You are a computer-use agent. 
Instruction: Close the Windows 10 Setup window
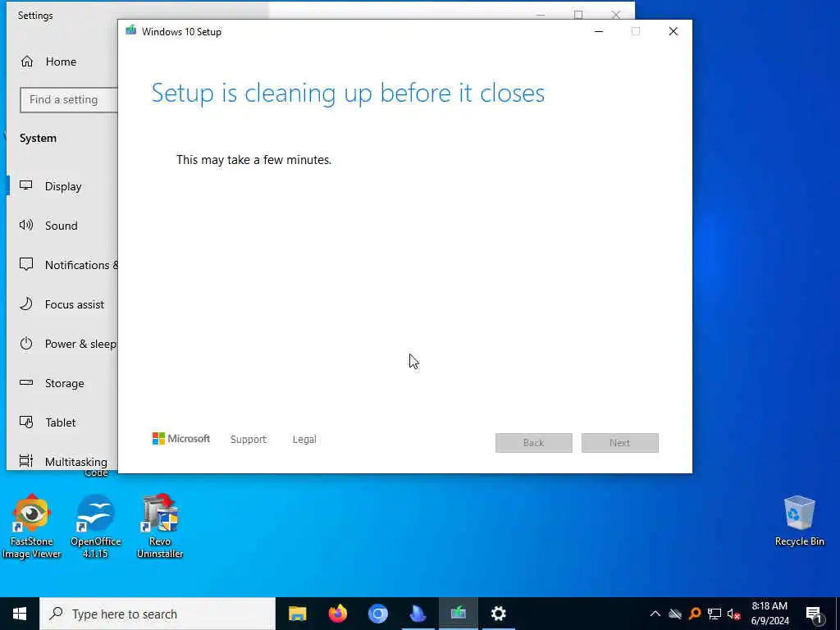click(x=673, y=32)
